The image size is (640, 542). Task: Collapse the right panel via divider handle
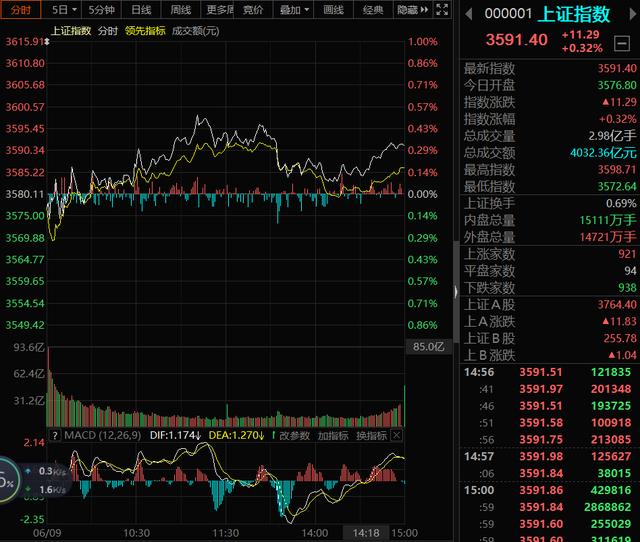coord(456,290)
